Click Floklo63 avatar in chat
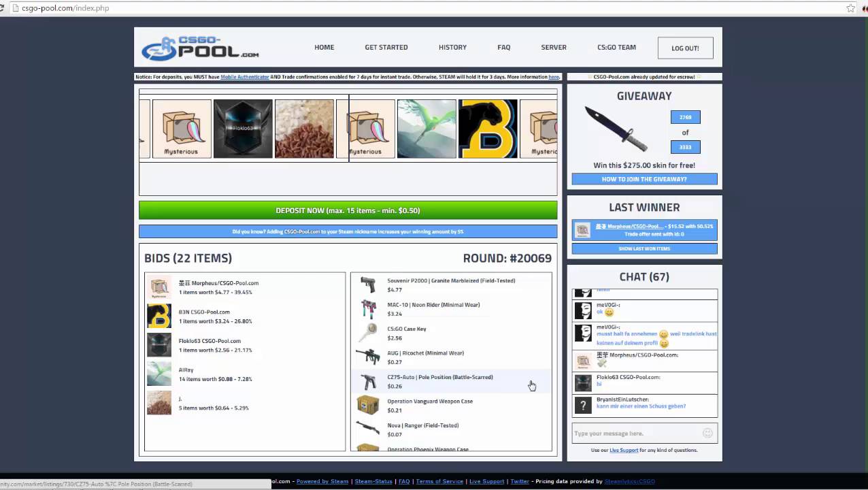868x490 pixels. pos(583,383)
